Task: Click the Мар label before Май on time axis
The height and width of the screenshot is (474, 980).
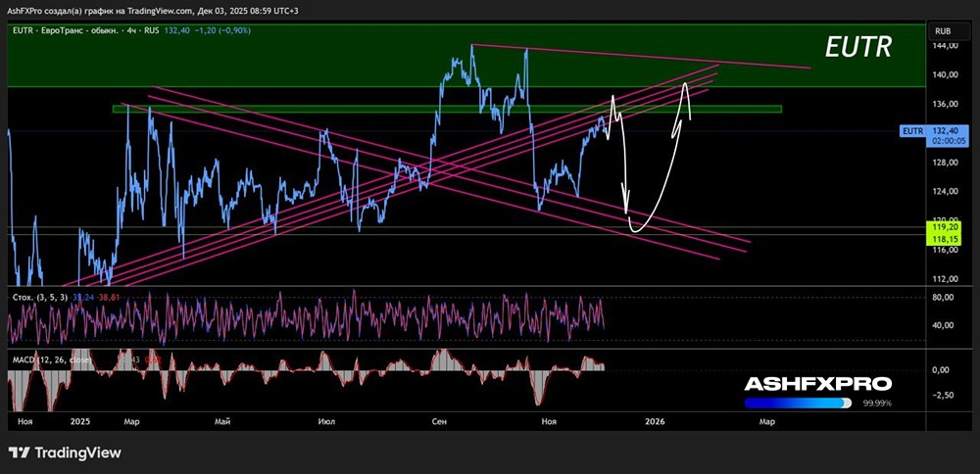Action: click(131, 421)
